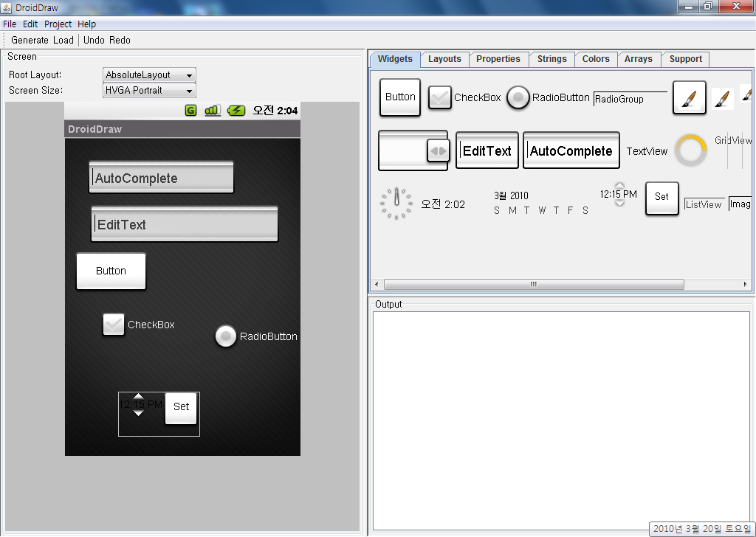Open the Strings tab
This screenshot has height=537, width=756.
click(x=552, y=59)
